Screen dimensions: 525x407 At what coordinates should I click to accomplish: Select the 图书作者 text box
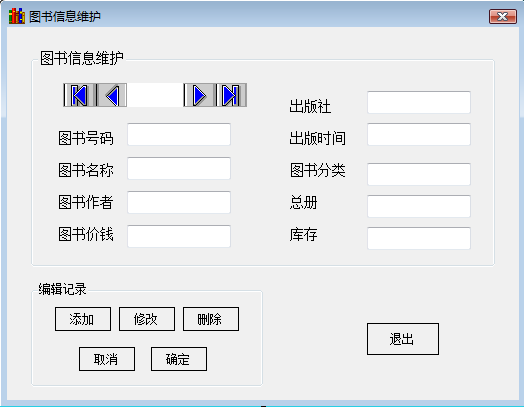coord(179,202)
